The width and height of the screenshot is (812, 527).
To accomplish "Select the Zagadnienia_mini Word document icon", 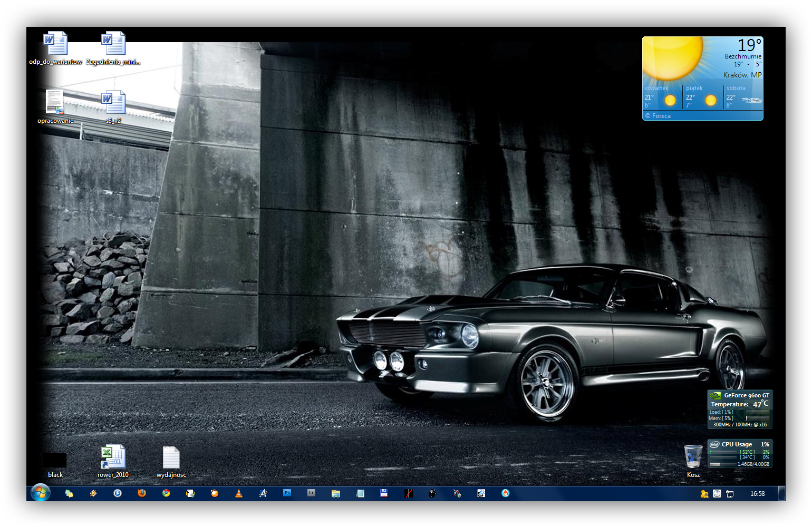I will 113,44.
